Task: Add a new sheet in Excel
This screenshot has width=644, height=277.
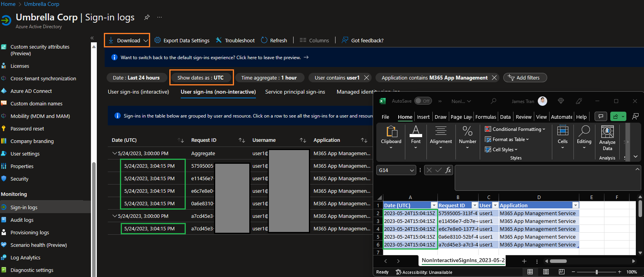Action: click(x=524, y=261)
